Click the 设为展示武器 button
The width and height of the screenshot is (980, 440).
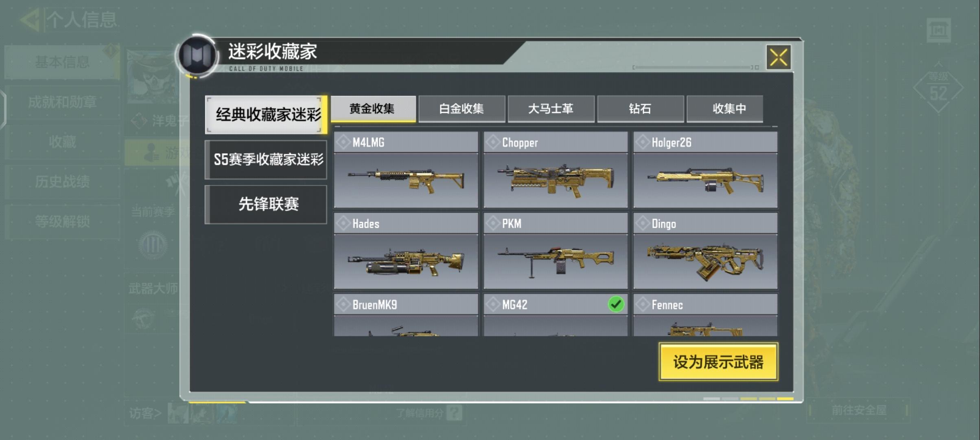click(x=718, y=362)
